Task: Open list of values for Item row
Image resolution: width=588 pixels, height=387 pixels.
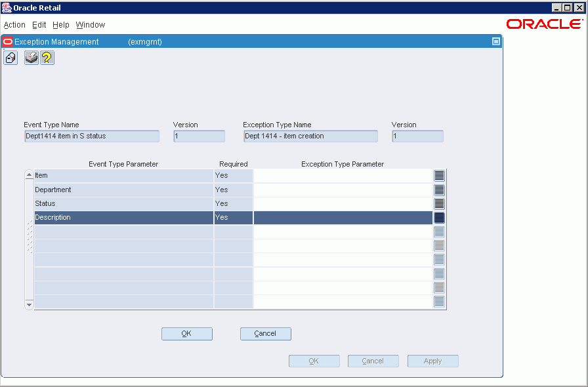Action: (x=439, y=176)
